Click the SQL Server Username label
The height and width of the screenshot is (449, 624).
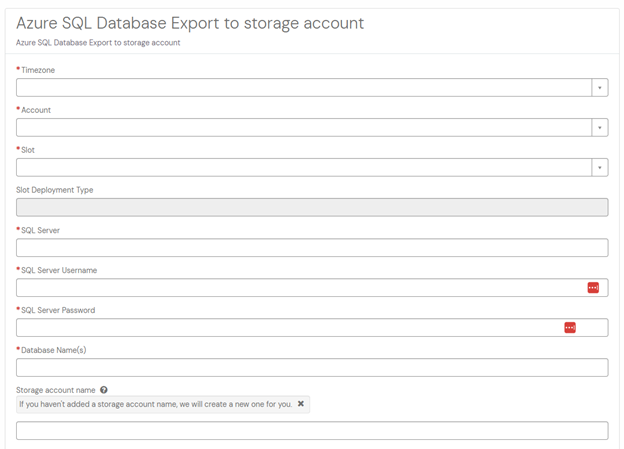(x=59, y=270)
